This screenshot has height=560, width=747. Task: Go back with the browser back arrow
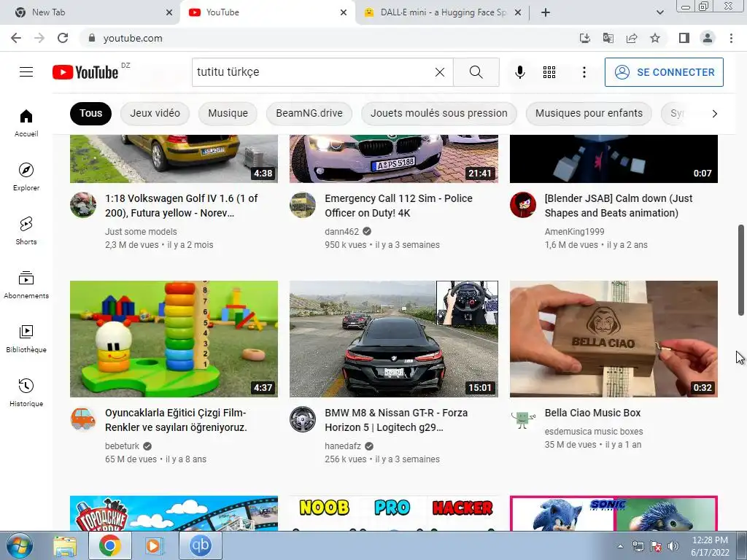pyautogui.click(x=16, y=38)
